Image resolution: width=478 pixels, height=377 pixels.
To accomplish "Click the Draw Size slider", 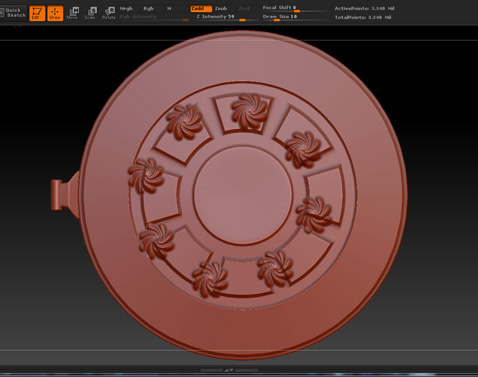I will pyautogui.click(x=295, y=17).
